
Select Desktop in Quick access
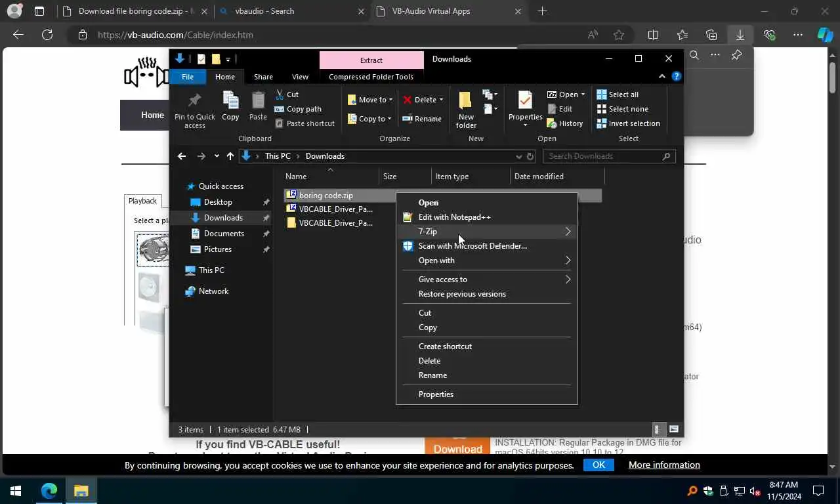[218, 202]
